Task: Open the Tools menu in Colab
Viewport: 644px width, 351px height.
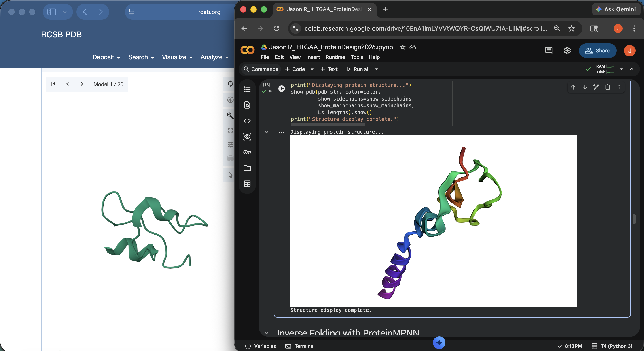Action: click(357, 57)
